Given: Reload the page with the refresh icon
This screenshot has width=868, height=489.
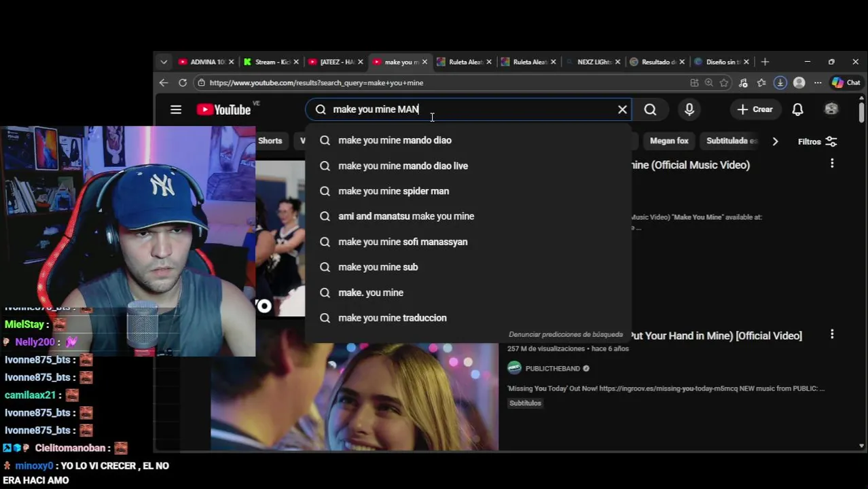Looking at the screenshot, I should (183, 83).
